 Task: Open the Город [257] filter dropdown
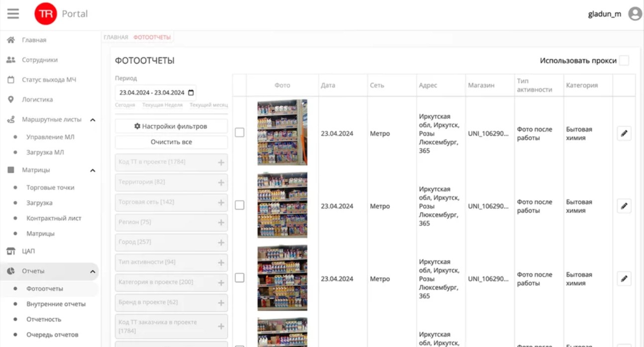171,242
